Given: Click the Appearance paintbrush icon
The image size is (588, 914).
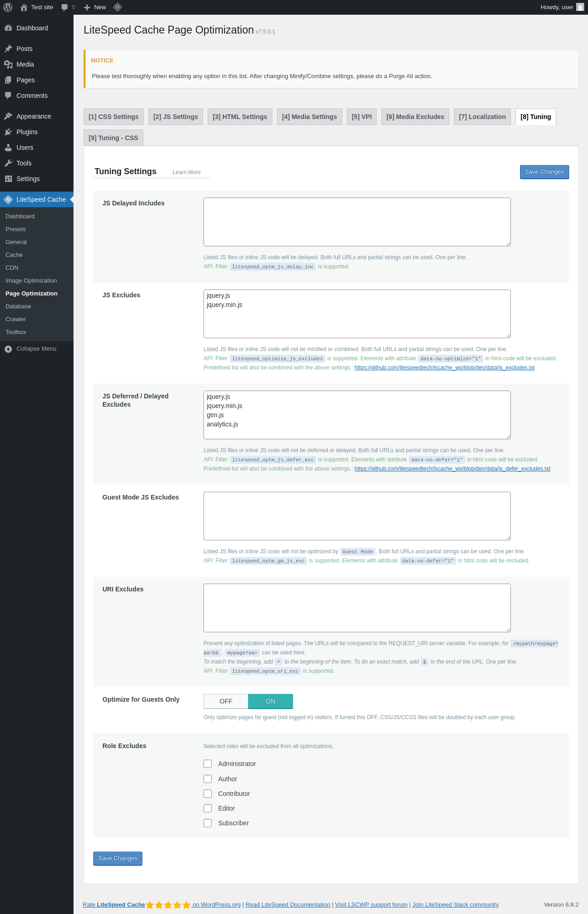Looking at the screenshot, I should 8,116.
